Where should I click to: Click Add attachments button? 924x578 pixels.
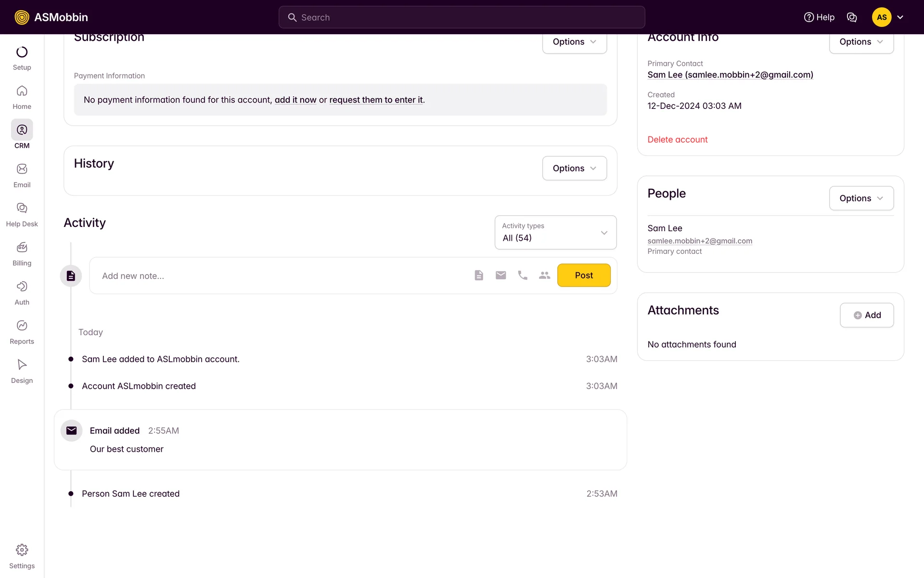coord(867,315)
